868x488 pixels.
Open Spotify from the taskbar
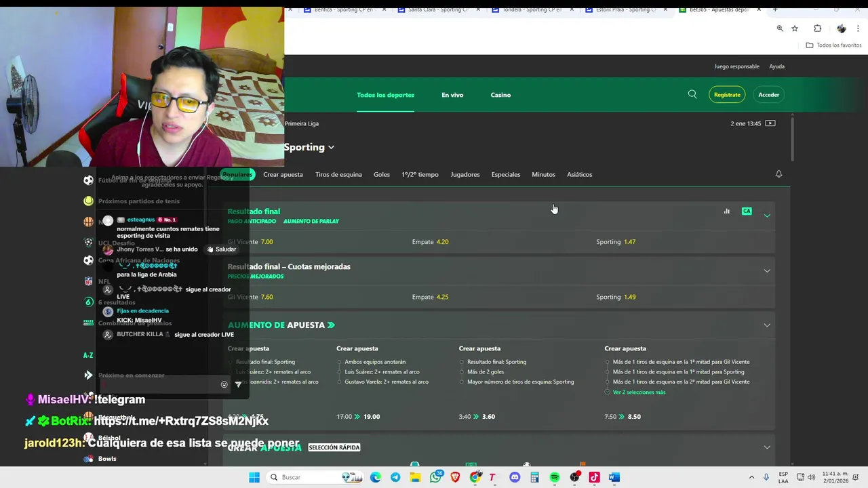[x=555, y=477]
